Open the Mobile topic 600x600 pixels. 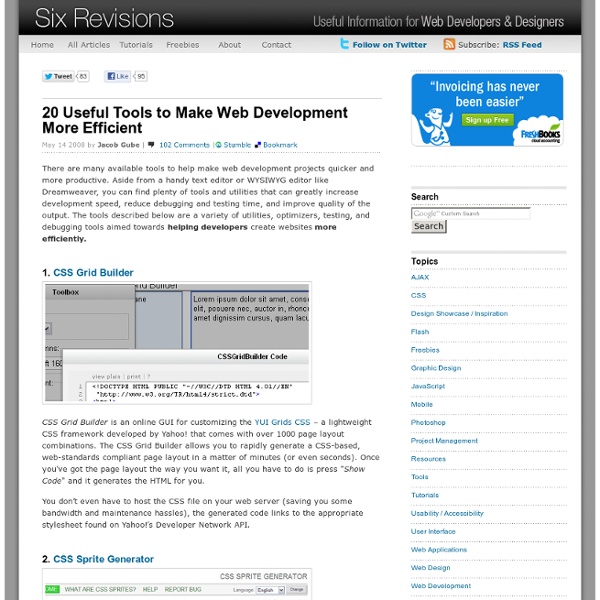point(422,404)
